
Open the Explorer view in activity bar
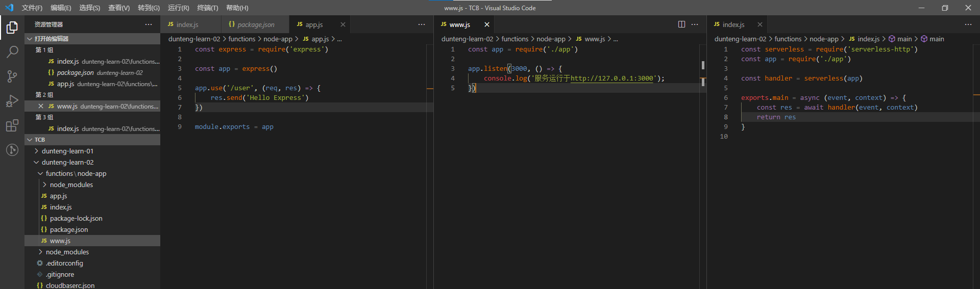(x=12, y=28)
